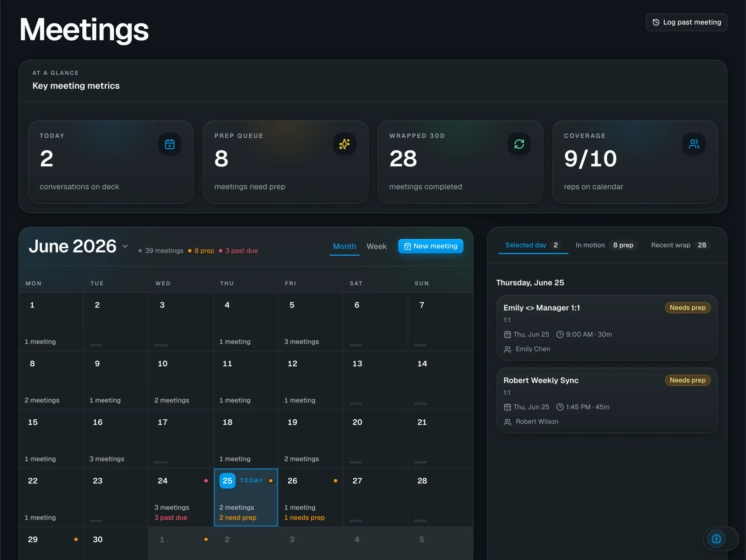Click the attendee icon next to Robert Wilson

click(507, 422)
